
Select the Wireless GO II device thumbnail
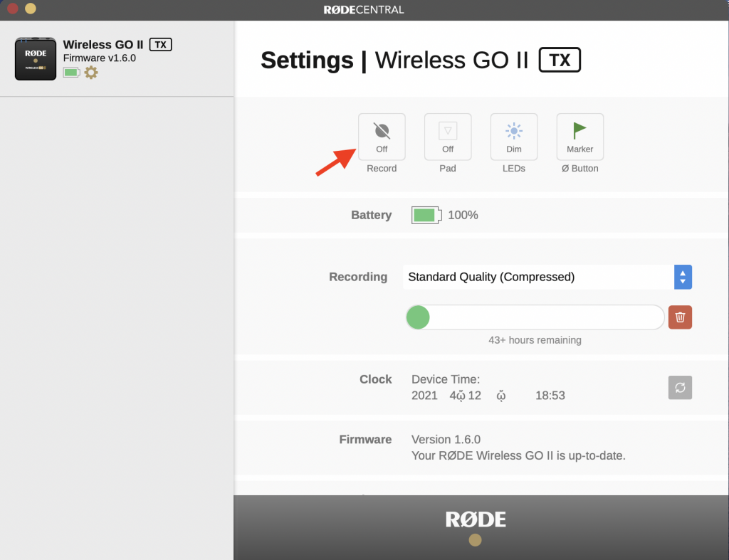[x=36, y=59]
